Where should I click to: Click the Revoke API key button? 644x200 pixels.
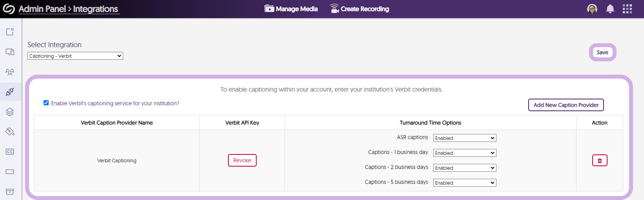point(242,160)
